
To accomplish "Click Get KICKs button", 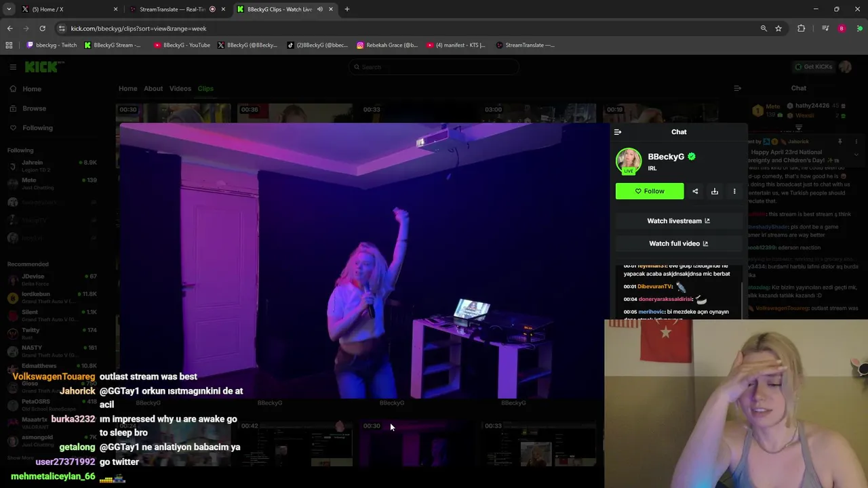I will pyautogui.click(x=814, y=66).
